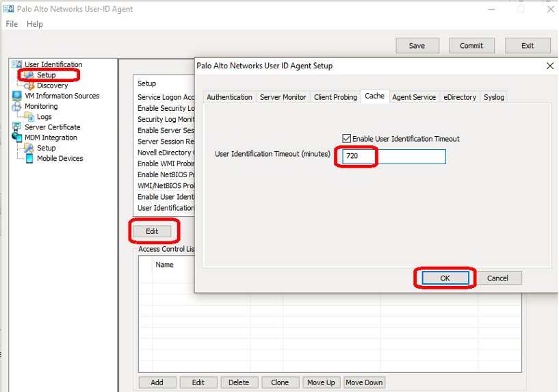
Task: Close the User ID Agent Setup dialog
Action: pyautogui.click(x=549, y=66)
